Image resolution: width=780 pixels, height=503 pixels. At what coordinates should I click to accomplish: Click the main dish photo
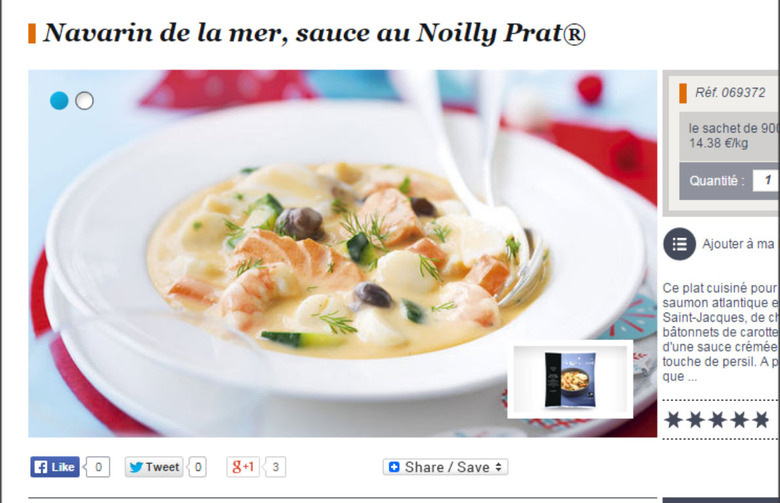click(342, 253)
